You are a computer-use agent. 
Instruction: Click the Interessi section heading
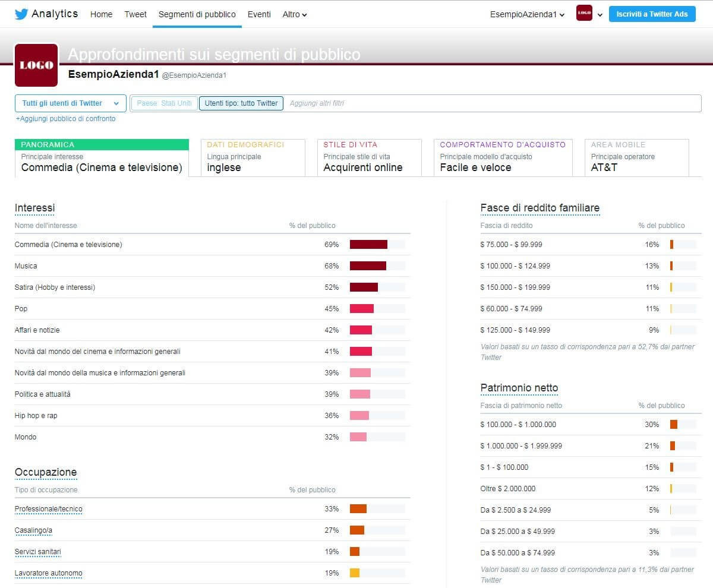pos(35,208)
